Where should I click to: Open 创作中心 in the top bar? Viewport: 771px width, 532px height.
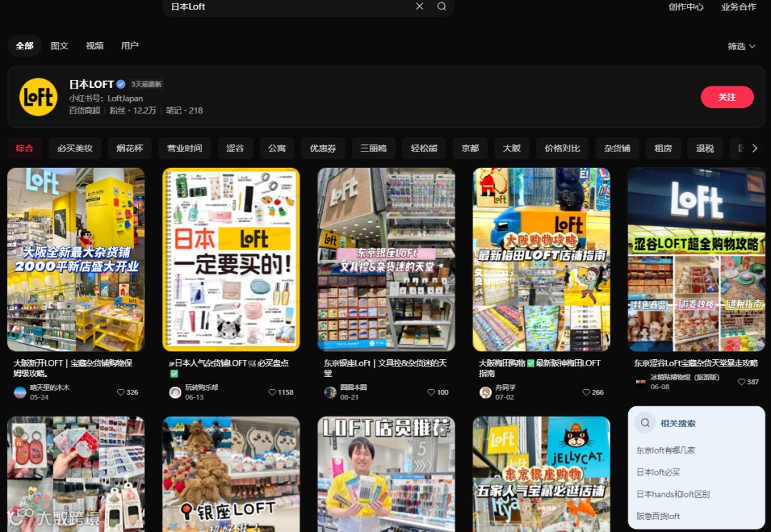pos(686,7)
